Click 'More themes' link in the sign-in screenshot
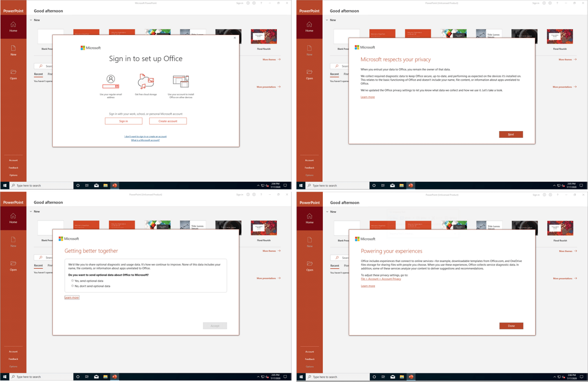The image size is (588, 382). (x=271, y=60)
